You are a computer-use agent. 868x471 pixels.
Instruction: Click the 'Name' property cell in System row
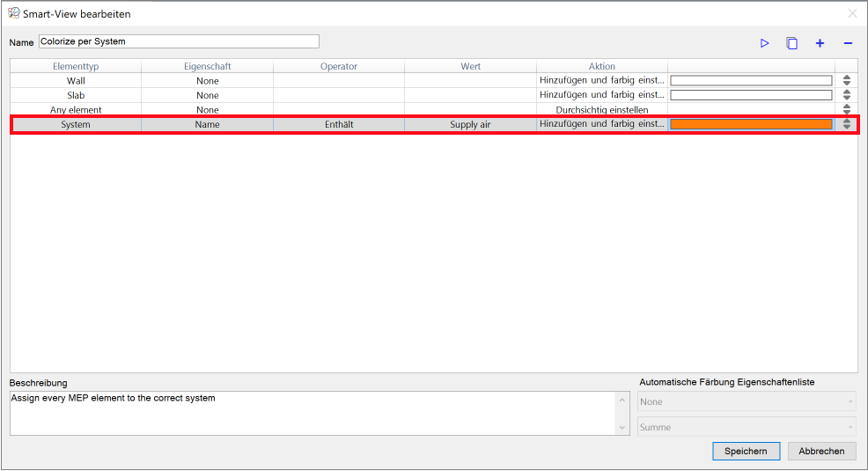(x=208, y=124)
